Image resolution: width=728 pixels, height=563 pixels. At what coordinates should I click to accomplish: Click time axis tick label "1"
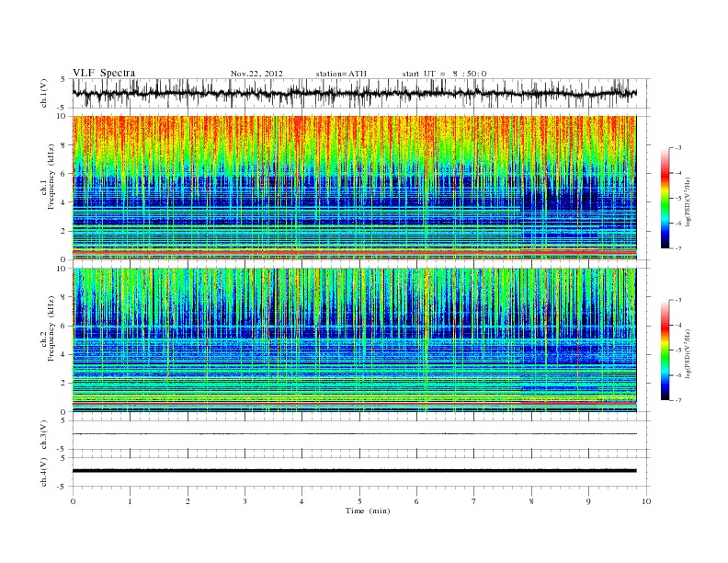pos(130,501)
